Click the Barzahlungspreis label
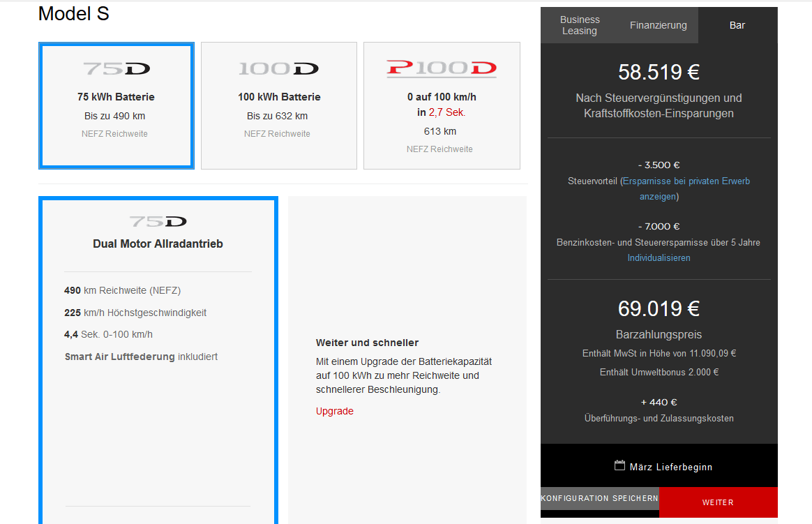The image size is (812, 524). tap(659, 334)
